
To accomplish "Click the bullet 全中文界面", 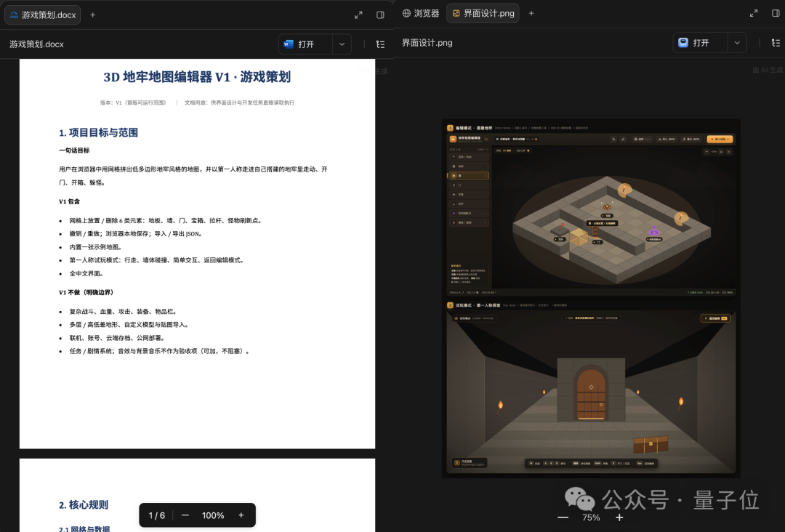I will point(86,273).
